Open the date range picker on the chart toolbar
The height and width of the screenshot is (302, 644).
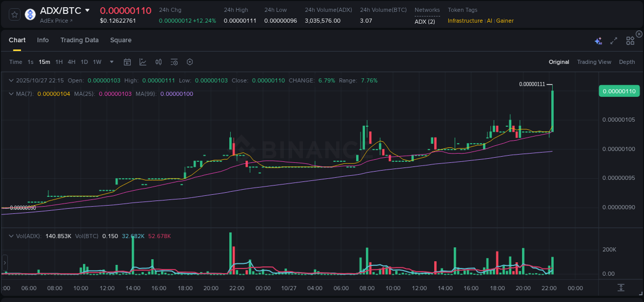127,62
